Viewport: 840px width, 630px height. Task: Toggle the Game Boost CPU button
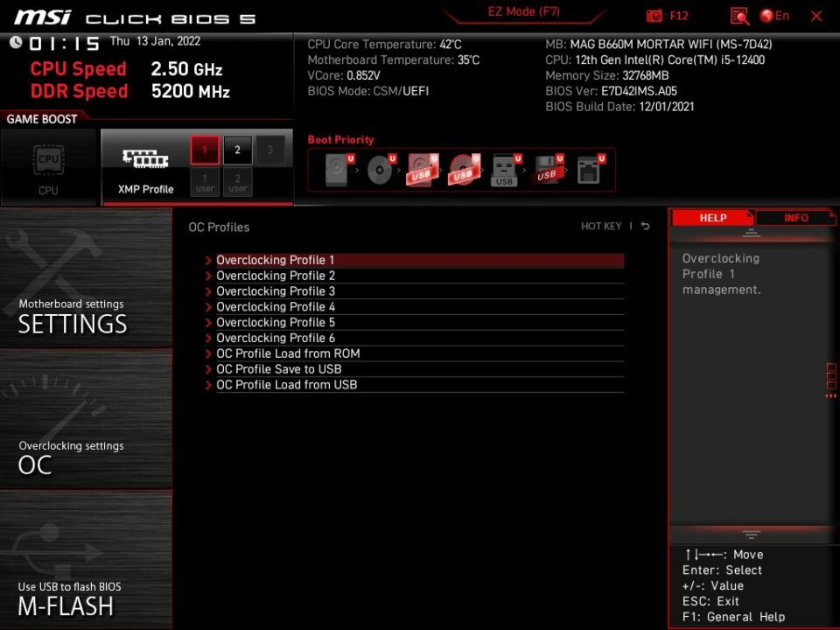point(48,167)
